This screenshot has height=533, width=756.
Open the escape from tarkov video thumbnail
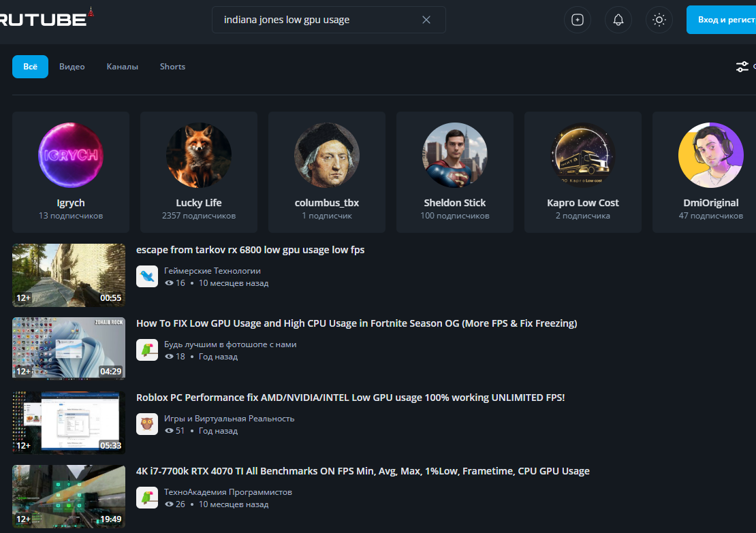[x=69, y=275]
